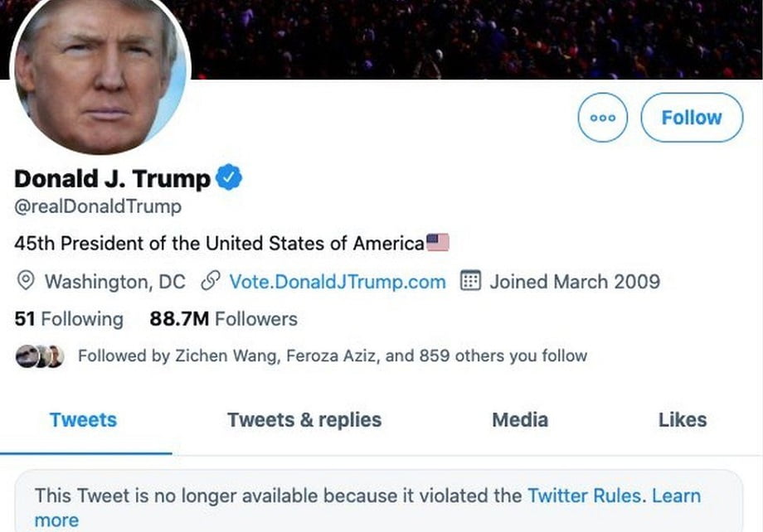Open the Vote.DonaldJTrump.com website link
Screen dimensions: 763x532
click(x=337, y=282)
